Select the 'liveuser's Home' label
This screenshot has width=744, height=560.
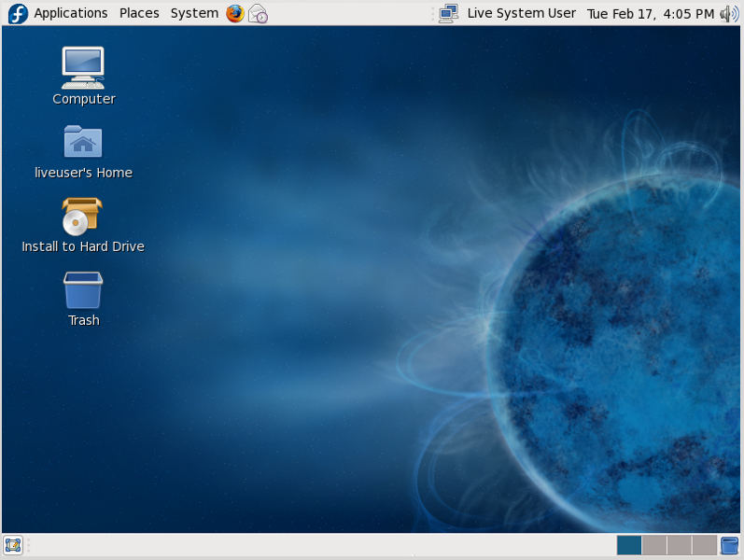pos(83,173)
